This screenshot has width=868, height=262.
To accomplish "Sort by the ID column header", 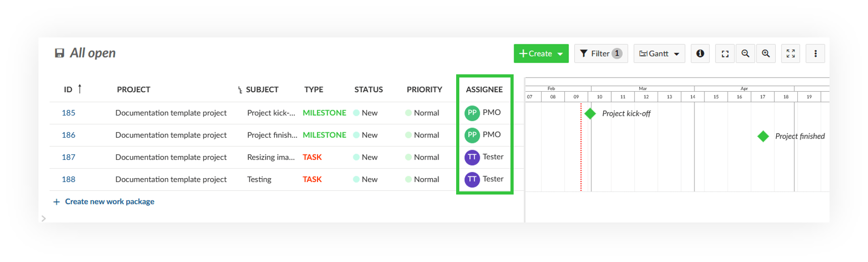I will 68,90.
